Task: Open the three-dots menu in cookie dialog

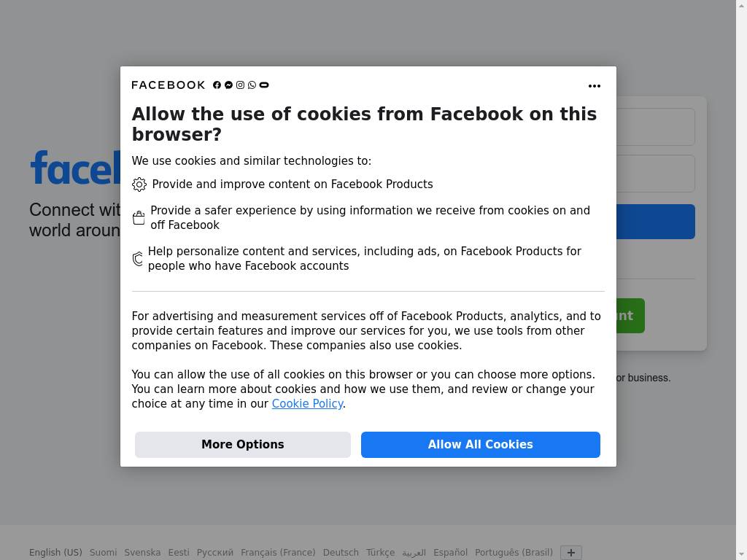Action: (x=595, y=86)
